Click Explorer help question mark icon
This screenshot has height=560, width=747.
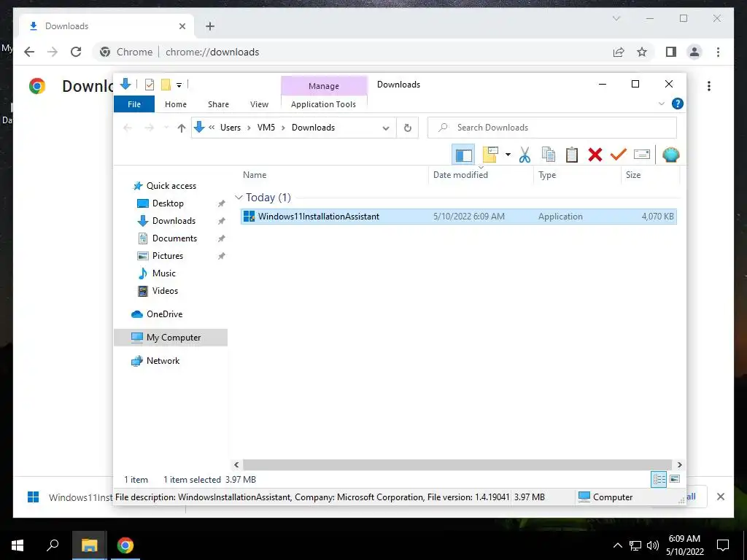(678, 104)
